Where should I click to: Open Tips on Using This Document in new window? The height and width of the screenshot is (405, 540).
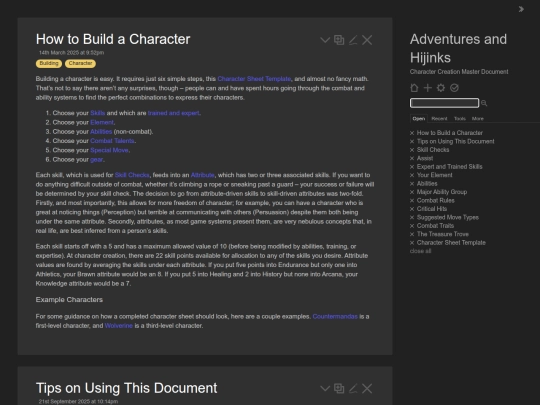point(339,388)
